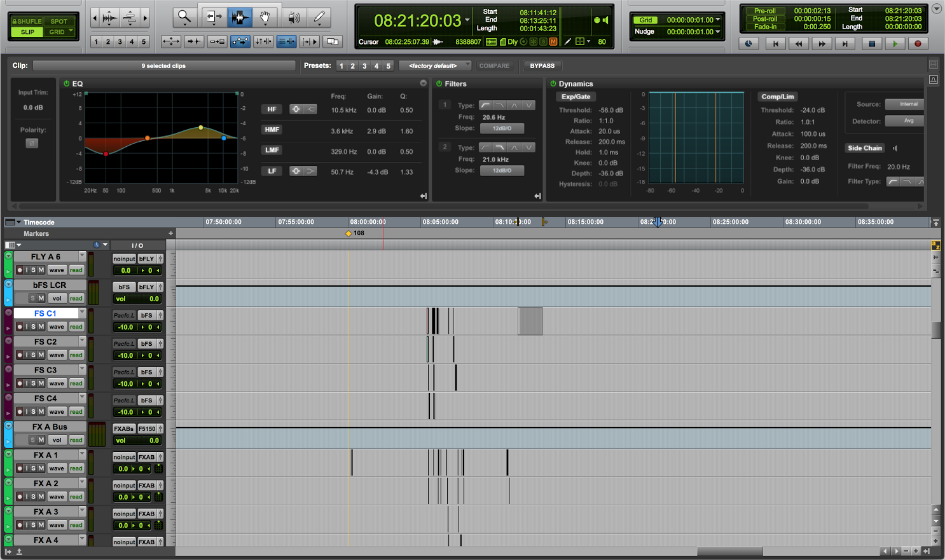The height and width of the screenshot is (560, 945).
Task: Switch to Exp/Gate dynamics tab
Action: point(576,97)
